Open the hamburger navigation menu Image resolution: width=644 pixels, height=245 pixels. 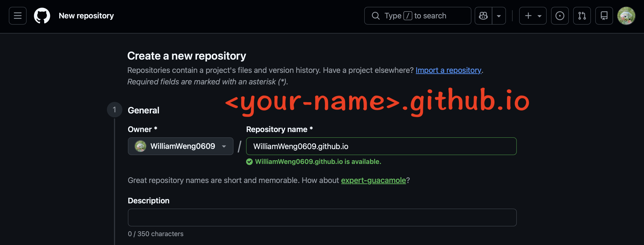(17, 16)
